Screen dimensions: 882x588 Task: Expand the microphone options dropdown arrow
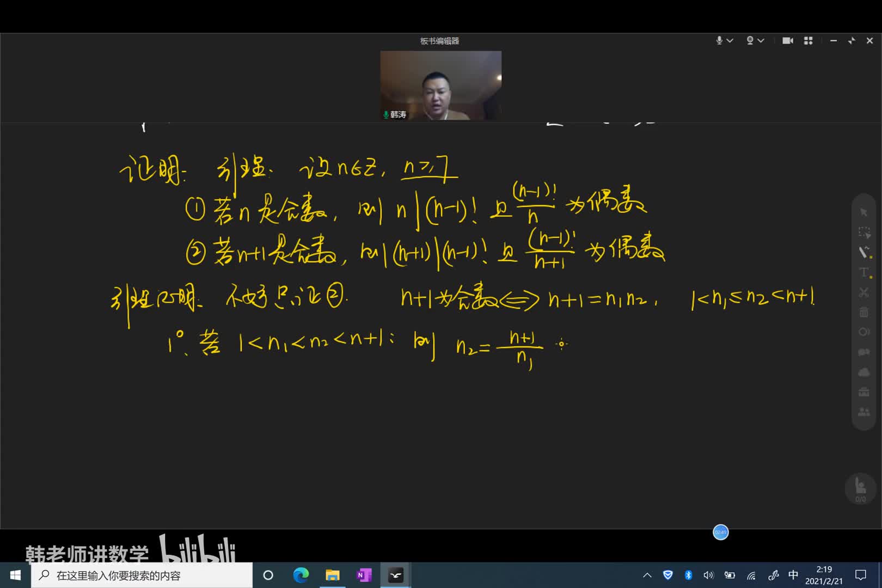730,41
